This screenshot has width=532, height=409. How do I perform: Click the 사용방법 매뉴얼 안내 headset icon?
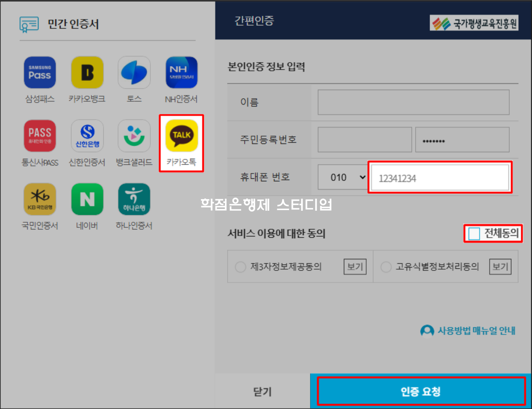tap(427, 331)
